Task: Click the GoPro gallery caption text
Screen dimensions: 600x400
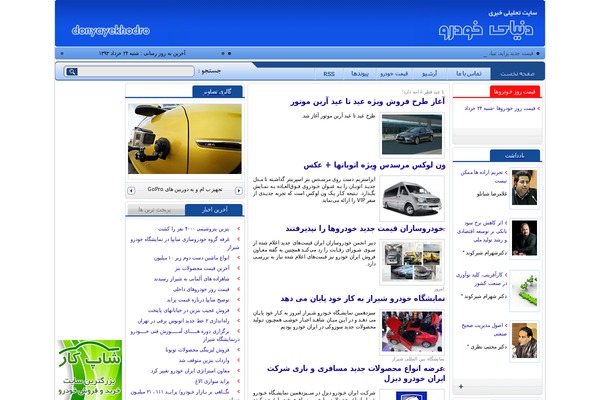Action: click(x=185, y=189)
